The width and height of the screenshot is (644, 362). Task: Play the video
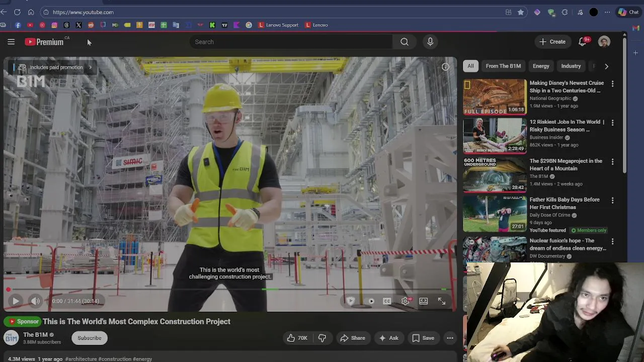tap(16, 301)
